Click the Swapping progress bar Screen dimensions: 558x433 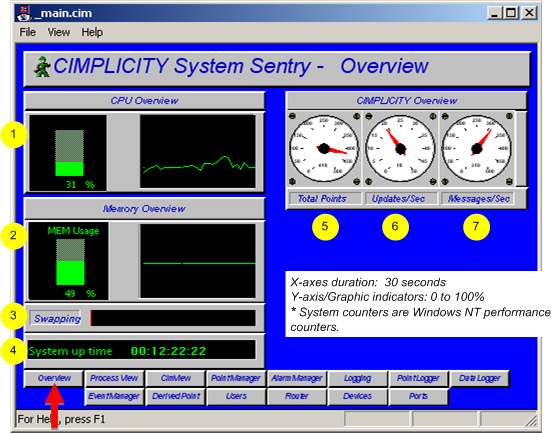click(173, 318)
